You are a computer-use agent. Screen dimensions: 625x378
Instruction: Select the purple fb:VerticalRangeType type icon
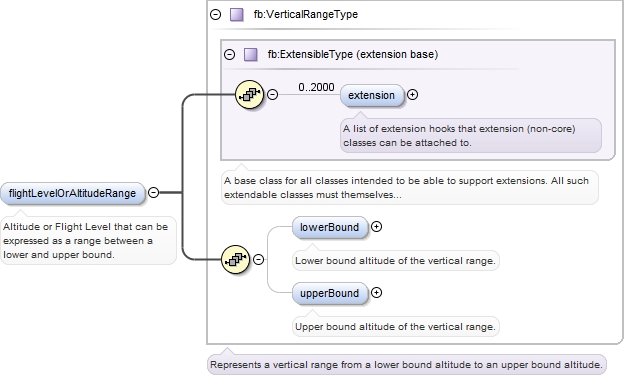point(237,15)
